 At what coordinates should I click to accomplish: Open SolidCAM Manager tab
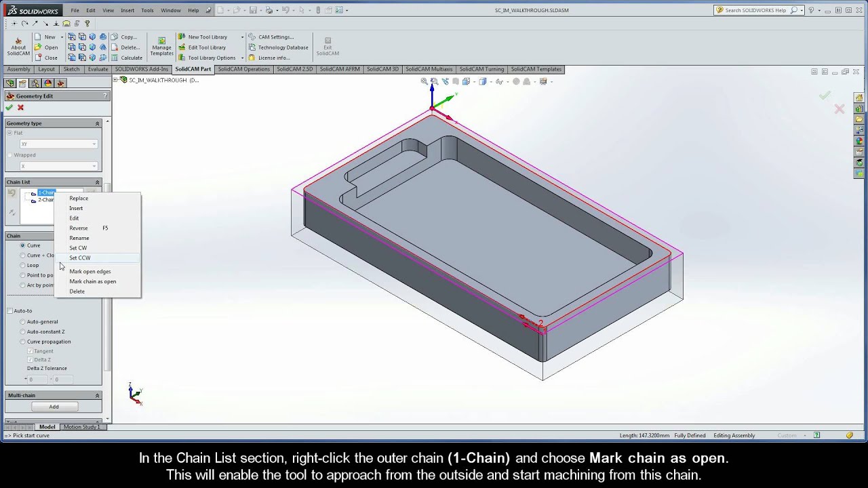coord(60,83)
